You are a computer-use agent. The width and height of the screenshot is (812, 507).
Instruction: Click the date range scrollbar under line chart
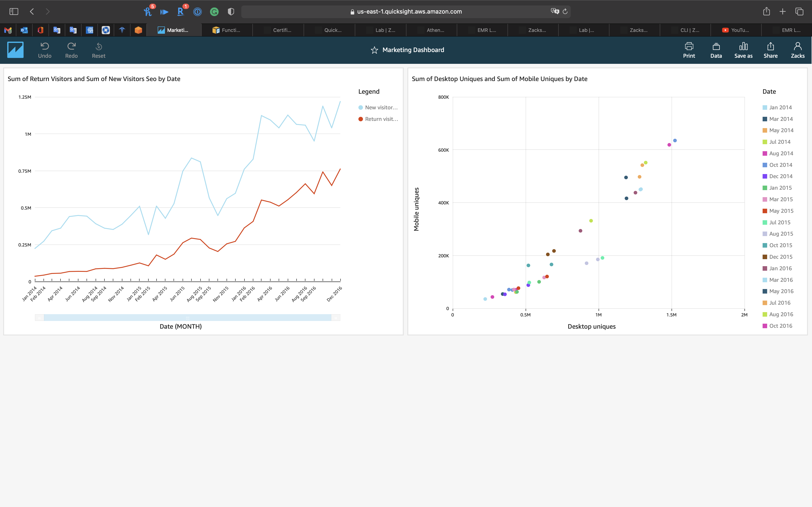tap(187, 318)
